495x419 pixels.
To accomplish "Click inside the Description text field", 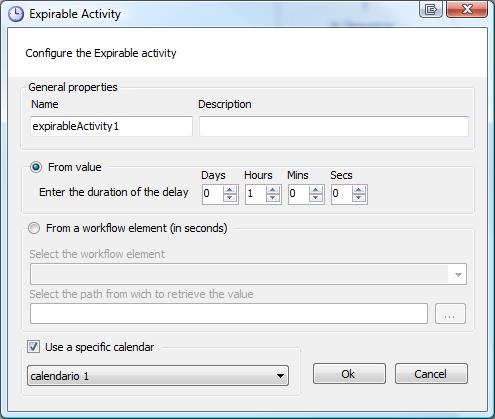I will click(334, 126).
